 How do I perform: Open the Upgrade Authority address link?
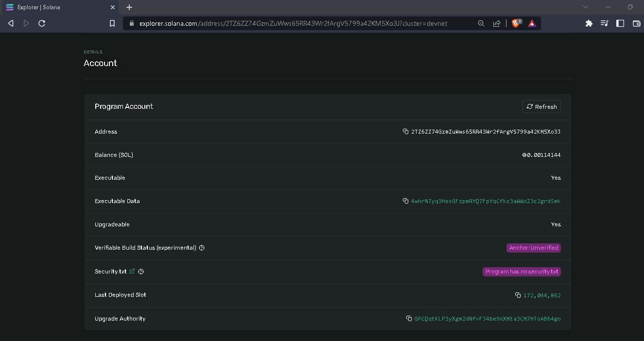(x=487, y=319)
